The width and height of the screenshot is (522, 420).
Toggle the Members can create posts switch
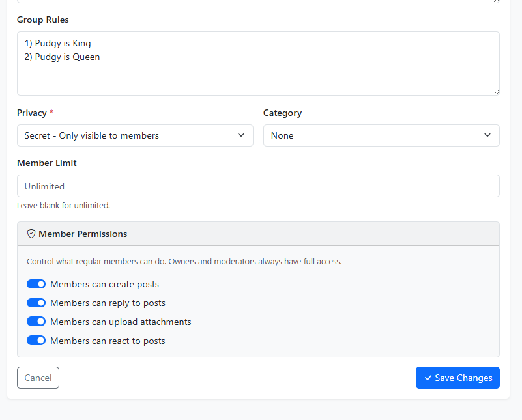click(36, 284)
